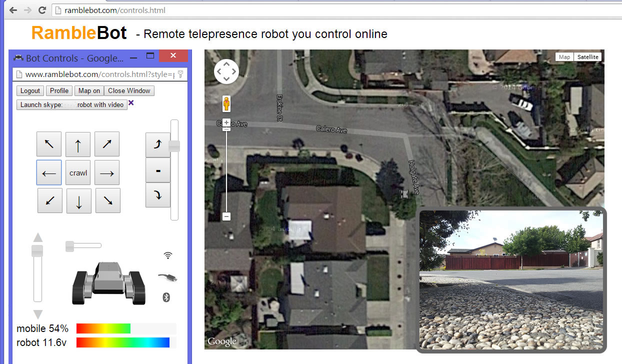Select the Street View pegman icon
Screen dimensions: 622x364
(226, 104)
